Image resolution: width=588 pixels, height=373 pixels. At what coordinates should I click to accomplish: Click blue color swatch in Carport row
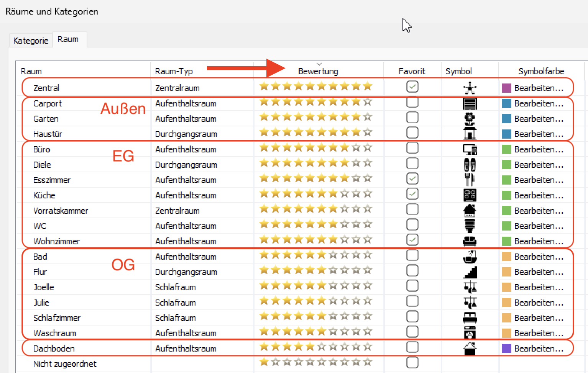click(x=507, y=103)
